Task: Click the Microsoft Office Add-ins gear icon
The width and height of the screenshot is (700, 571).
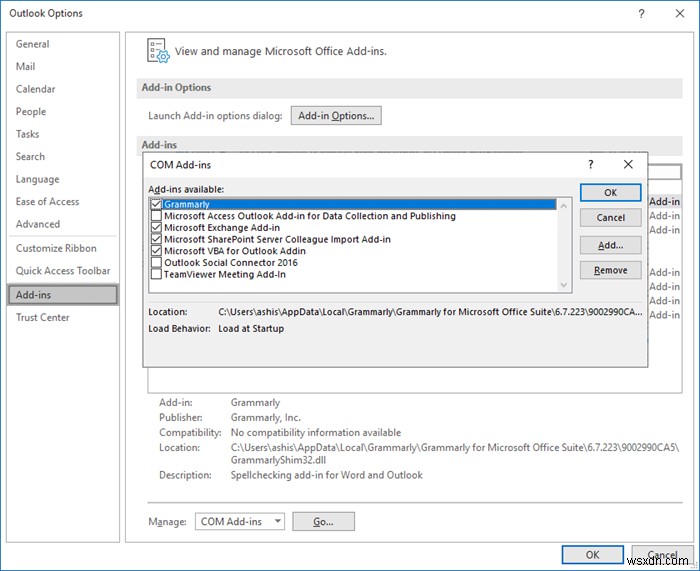Action: coord(158,50)
